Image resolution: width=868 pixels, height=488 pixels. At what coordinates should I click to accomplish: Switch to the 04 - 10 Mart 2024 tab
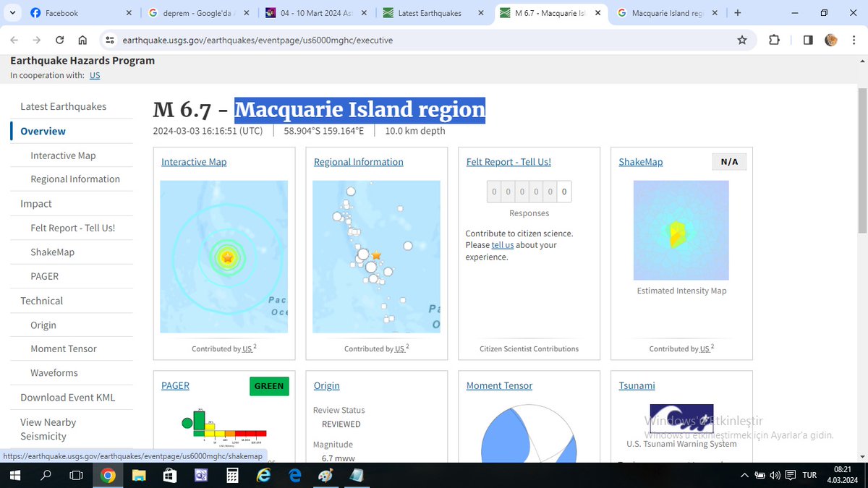pos(315,13)
